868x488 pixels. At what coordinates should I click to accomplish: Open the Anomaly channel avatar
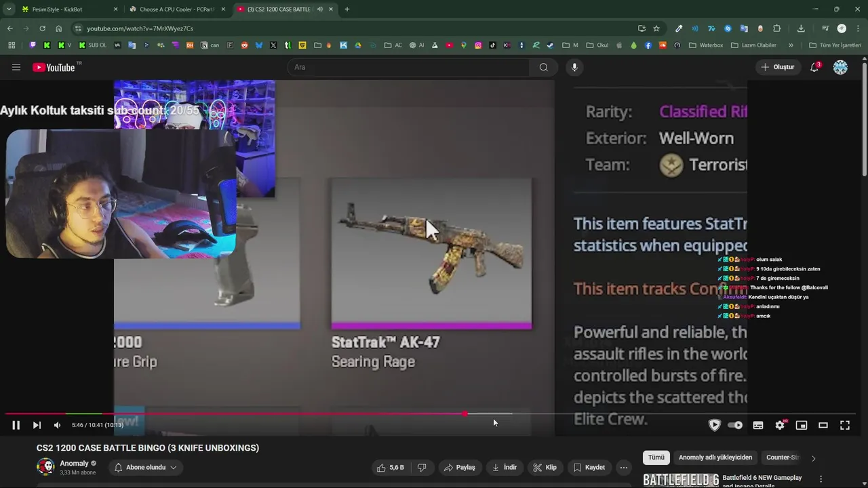coord(45,467)
